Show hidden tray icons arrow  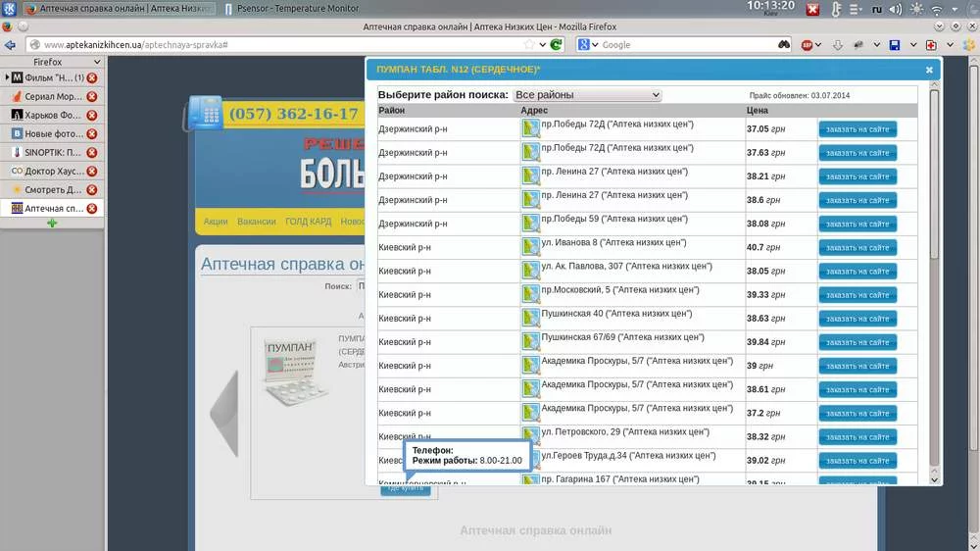coord(955,10)
